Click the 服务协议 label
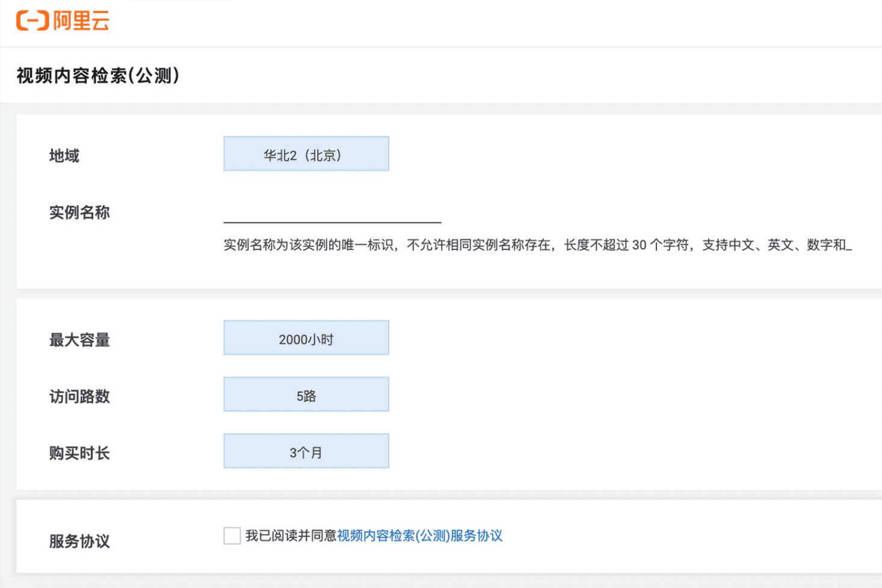 click(x=79, y=541)
